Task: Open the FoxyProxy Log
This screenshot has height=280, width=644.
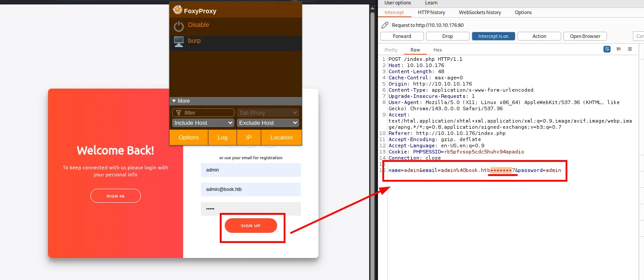Action: pyautogui.click(x=222, y=137)
